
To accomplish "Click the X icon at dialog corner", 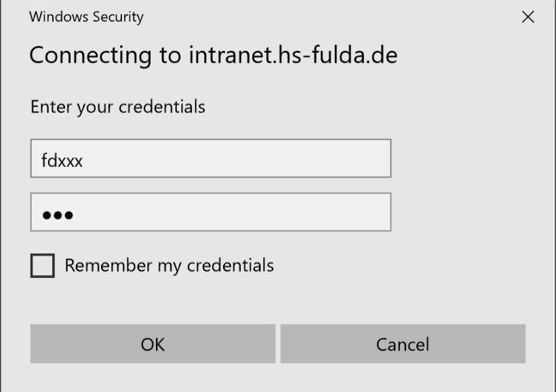I will 528,18.
